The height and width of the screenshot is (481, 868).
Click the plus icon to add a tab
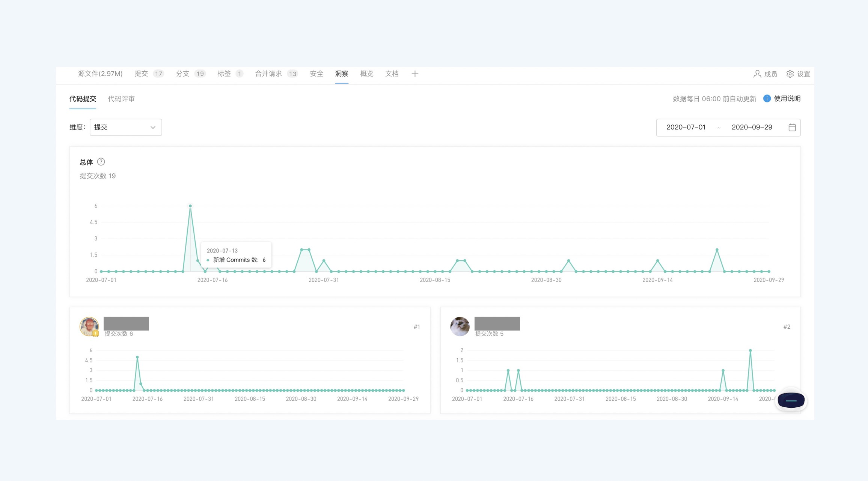click(415, 74)
